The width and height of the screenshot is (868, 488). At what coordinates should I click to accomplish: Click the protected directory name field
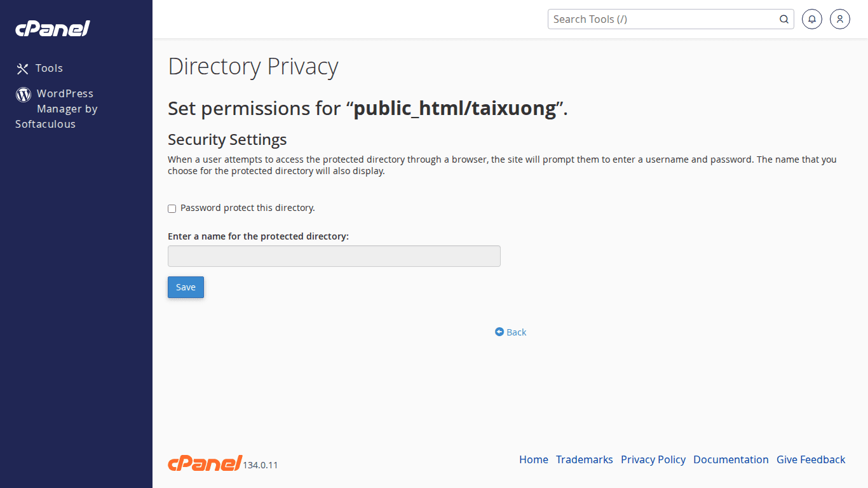(334, 256)
